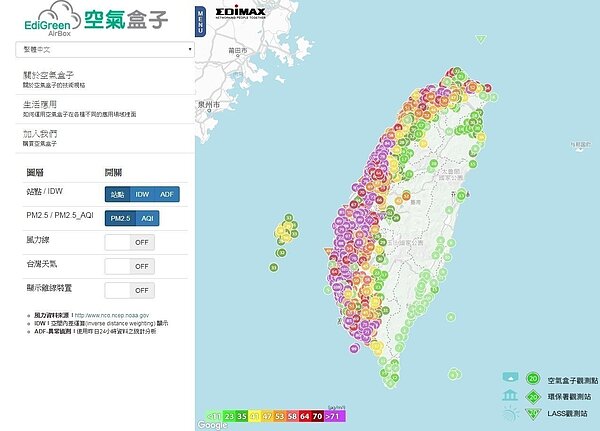Image resolution: width=600 pixels, height=431 pixels.
Task: Switch to the IDW layer button
Action: pyautogui.click(x=142, y=194)
